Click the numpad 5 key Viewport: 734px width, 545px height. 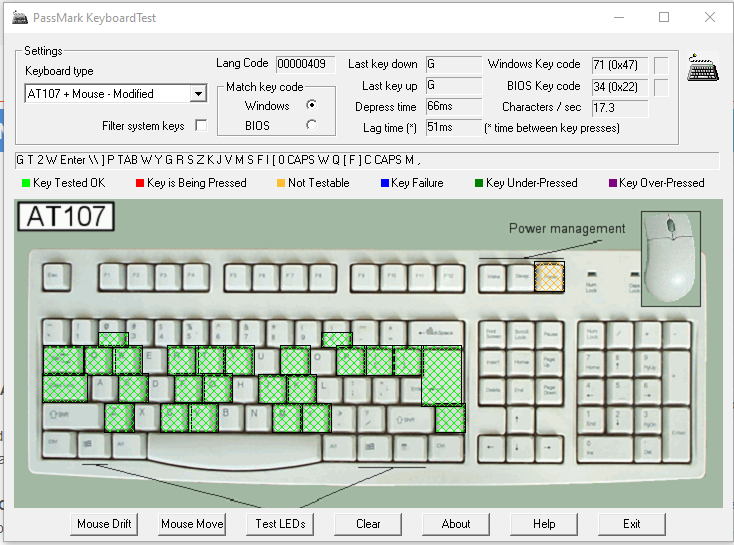620,391
